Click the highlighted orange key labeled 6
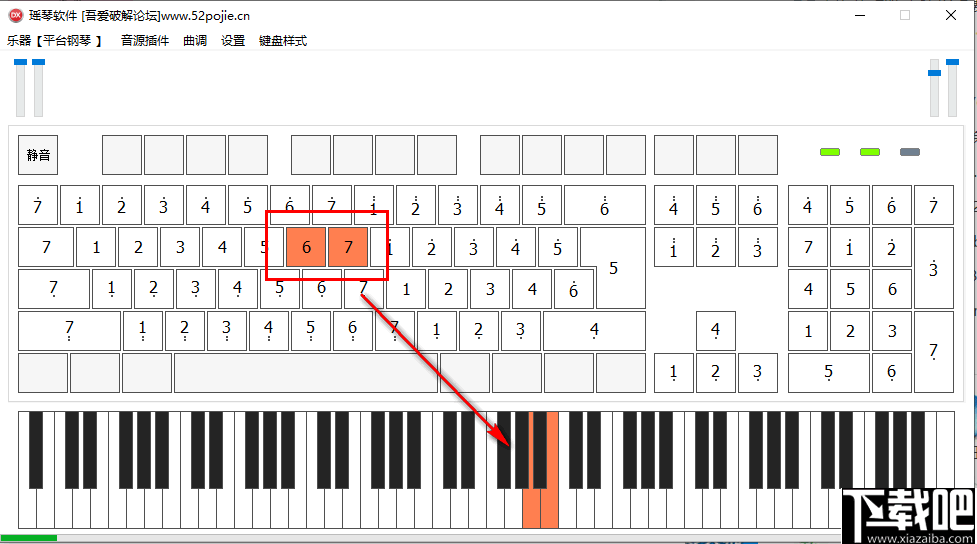Screen dimensions: 977x544 [x=306, y=247]
